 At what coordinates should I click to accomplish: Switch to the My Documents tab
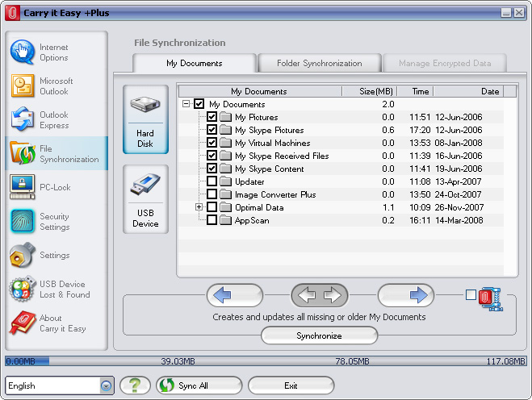point(195,63)
